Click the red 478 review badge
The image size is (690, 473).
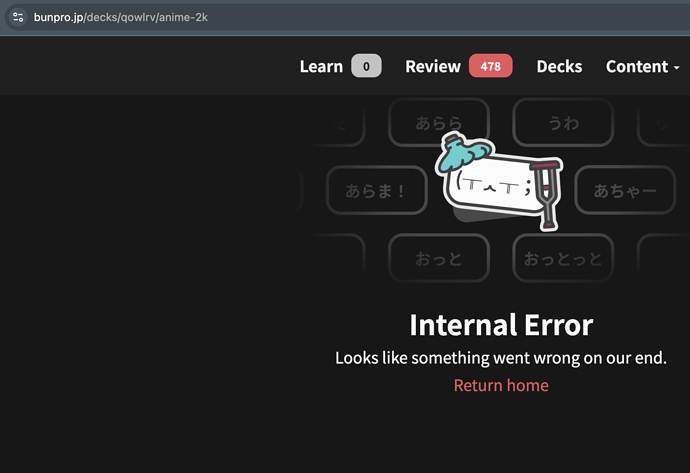click(x=490, y=66)
